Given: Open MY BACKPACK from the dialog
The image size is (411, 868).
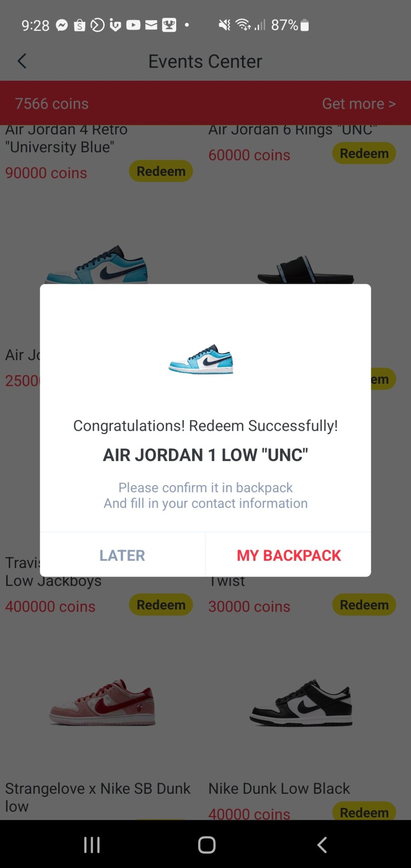Looking at the screenshot, I should (x=289, y=555).
